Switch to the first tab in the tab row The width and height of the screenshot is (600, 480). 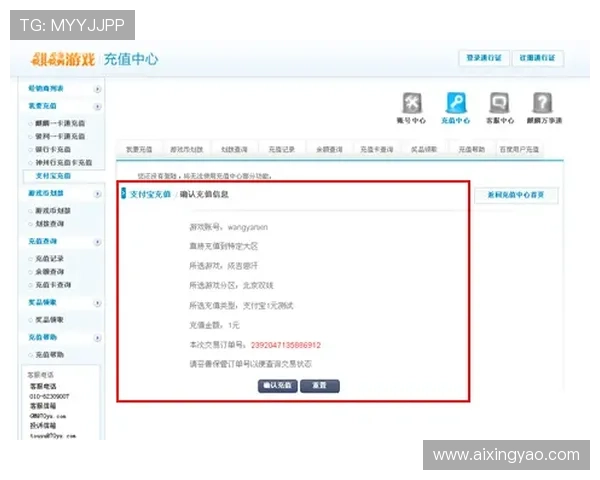(139, 149)
